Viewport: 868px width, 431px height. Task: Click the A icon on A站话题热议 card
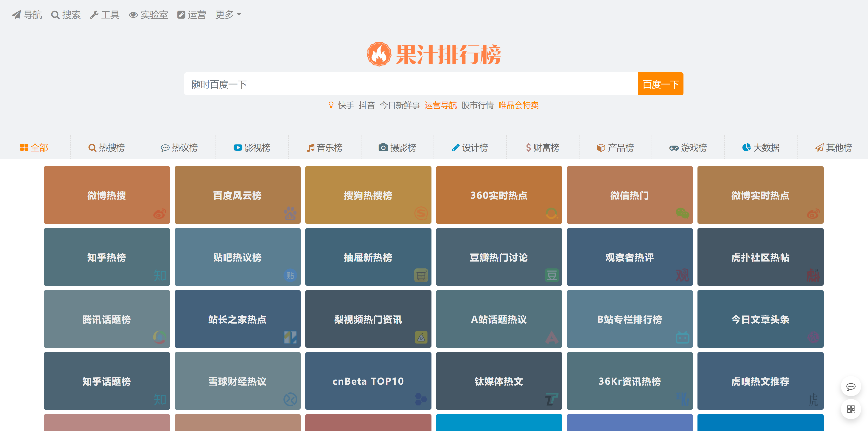point(552,338)
